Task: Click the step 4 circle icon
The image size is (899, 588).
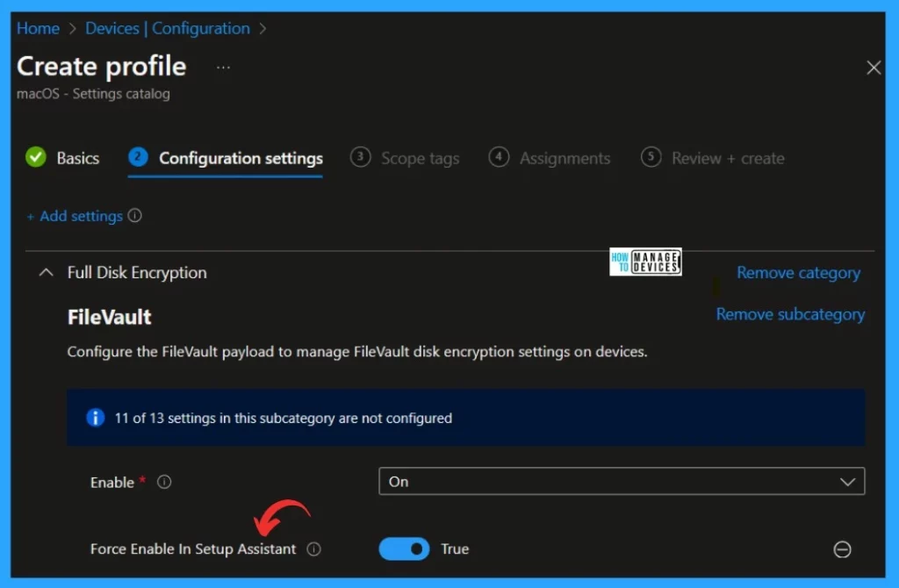Action: click(x=499, y=157)
